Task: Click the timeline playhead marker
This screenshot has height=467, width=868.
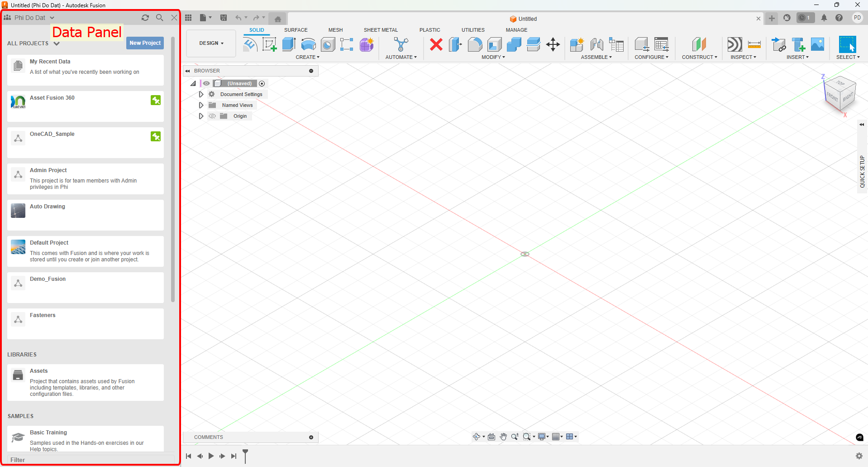Action: pyautogui.click(x=245, y=456)
